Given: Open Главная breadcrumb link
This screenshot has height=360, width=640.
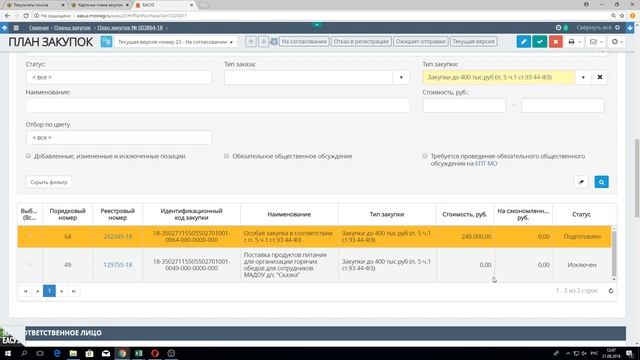Looking at the screenshot, I should 39,28.
